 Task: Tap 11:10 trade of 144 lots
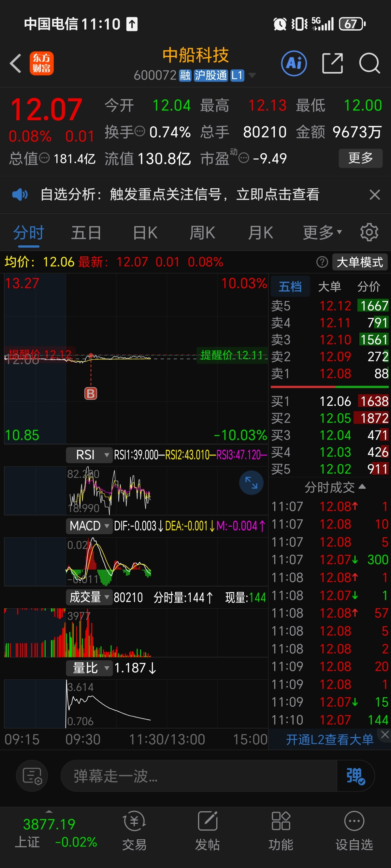[330, 720]
